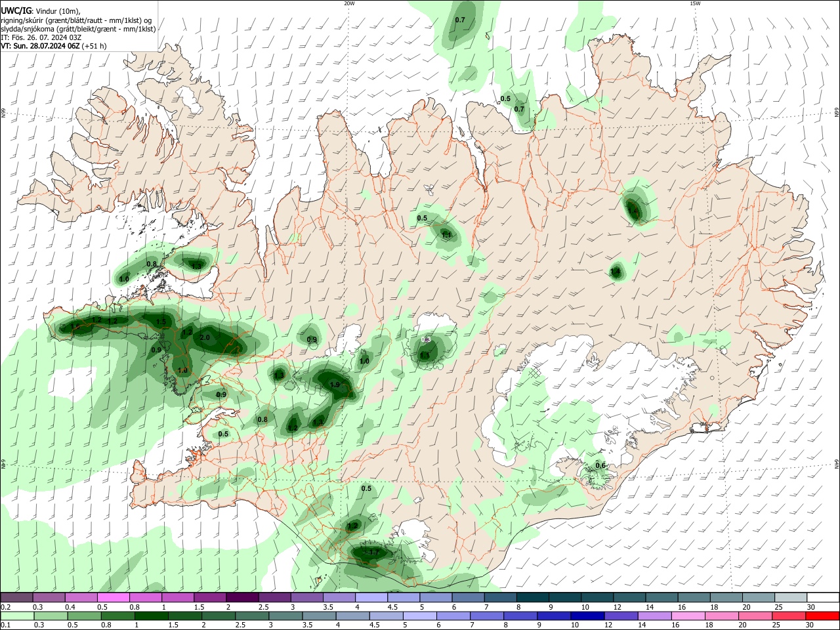Click the bright red 30 mm legend swatch
Screen dimensions: 840x630
click(x=822, y=616)
